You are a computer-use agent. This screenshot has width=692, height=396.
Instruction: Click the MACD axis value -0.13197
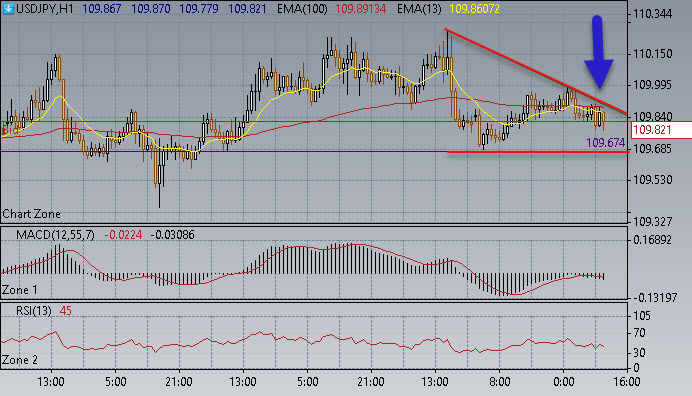pyautogui.click(x=655, y=298)
